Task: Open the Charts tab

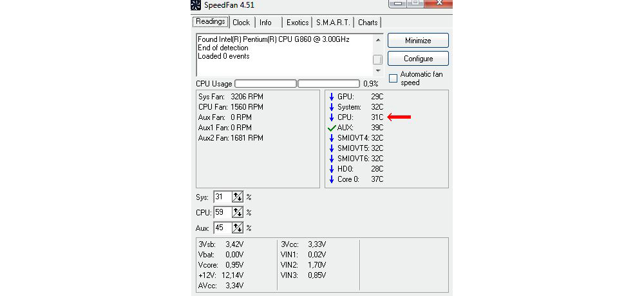Action: click(368, 23)
